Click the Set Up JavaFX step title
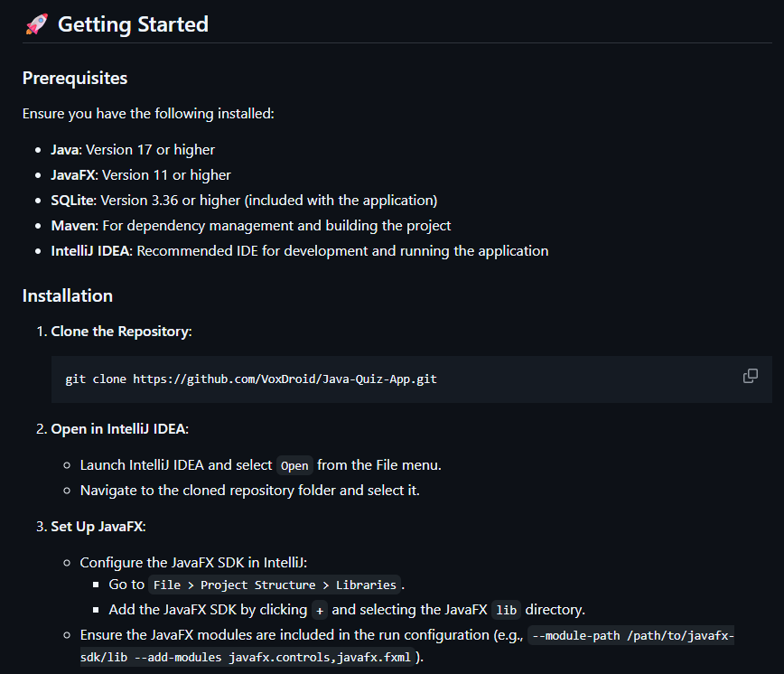 pyautogui.click(x=98, y=526)
